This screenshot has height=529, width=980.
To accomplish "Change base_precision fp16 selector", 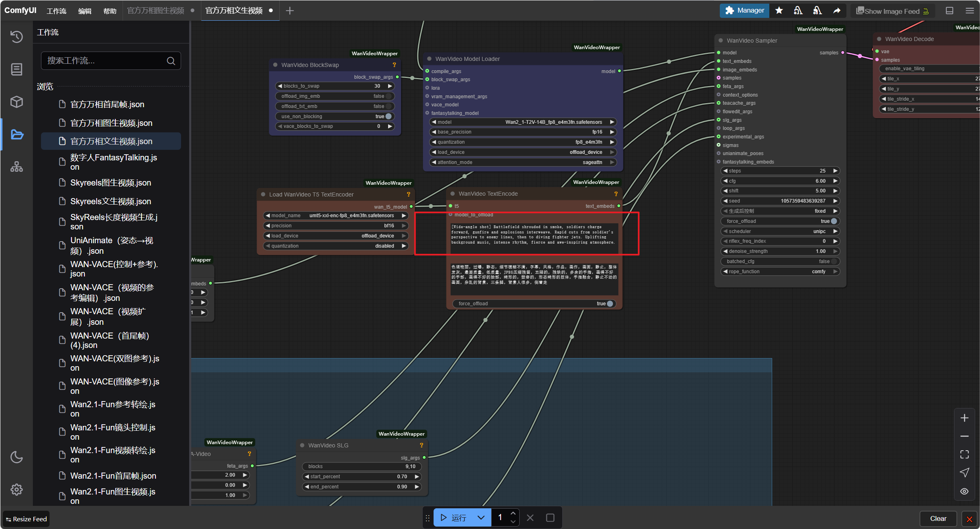I will (x=523, y=132).
